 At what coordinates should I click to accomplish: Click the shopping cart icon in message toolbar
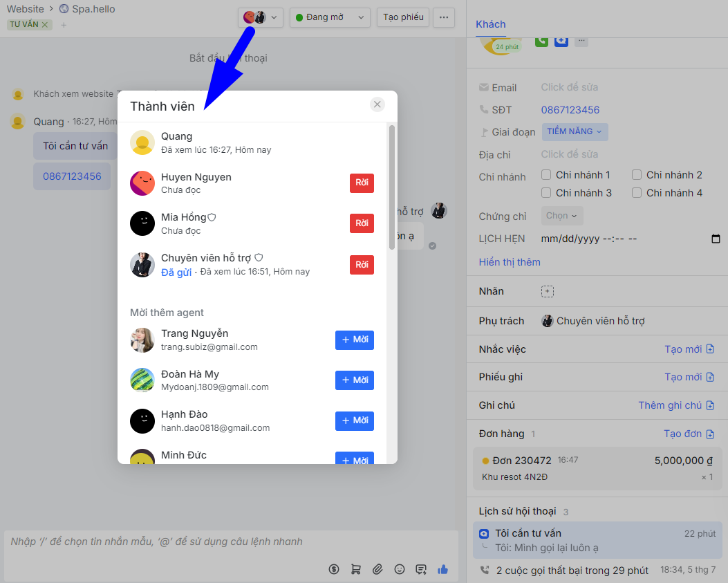(x=356, y=569)
